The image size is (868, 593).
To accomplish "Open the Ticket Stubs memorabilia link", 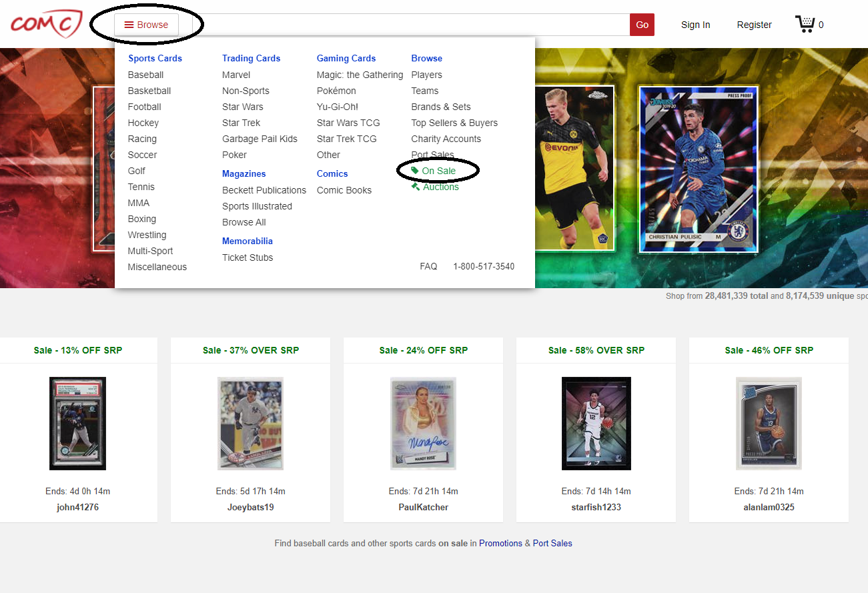I will tap(248, 257).
